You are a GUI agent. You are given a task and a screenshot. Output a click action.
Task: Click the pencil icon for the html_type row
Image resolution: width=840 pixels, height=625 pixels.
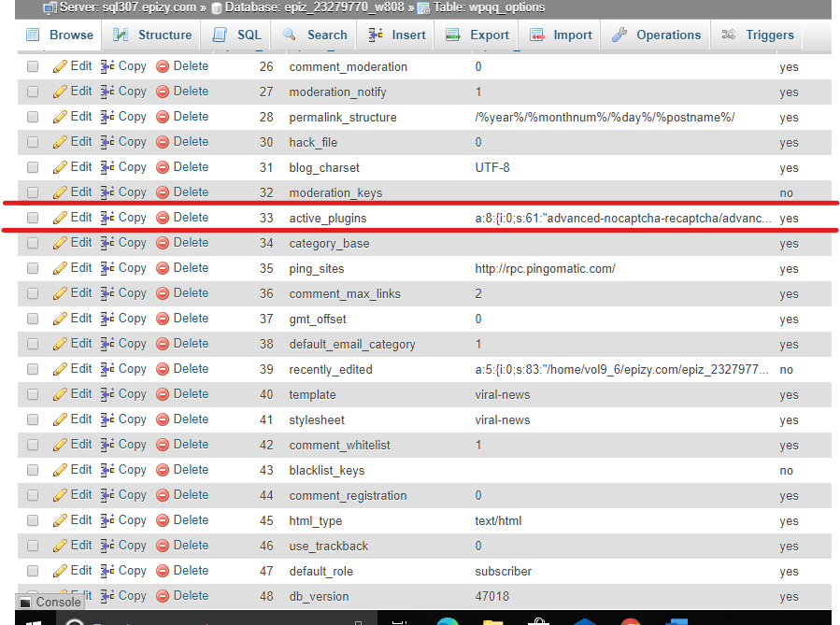(x=60, y=520)
